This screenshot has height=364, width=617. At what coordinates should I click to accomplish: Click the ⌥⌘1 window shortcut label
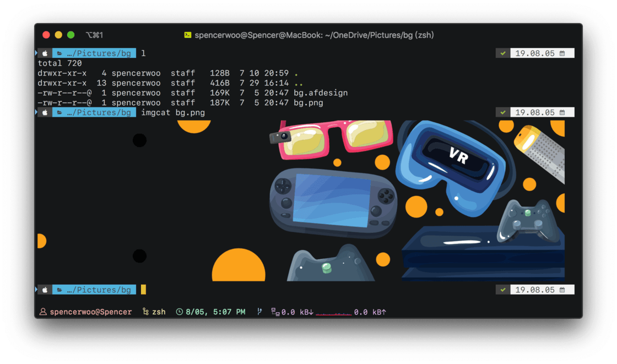coord(94,35)
